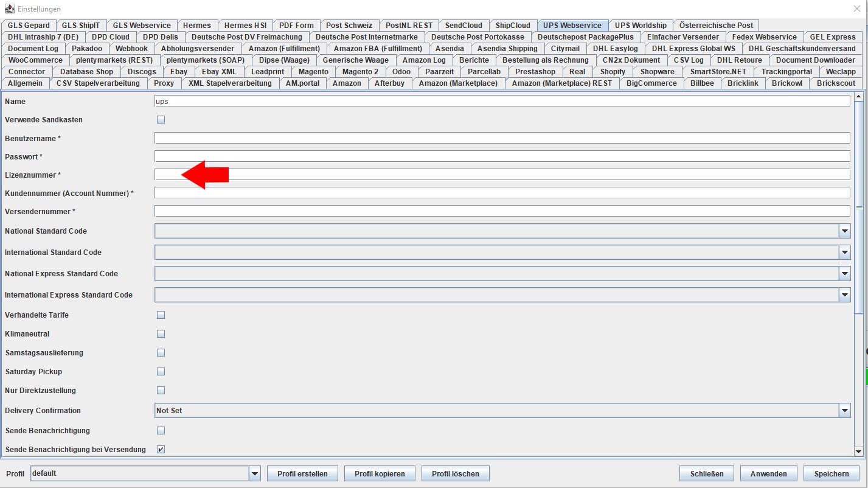Image resolution: width=868 pixels, height=488 pixels.
Task: Switch to the Billbee tab
Action: pyautogui.click(x=702, y=83)
